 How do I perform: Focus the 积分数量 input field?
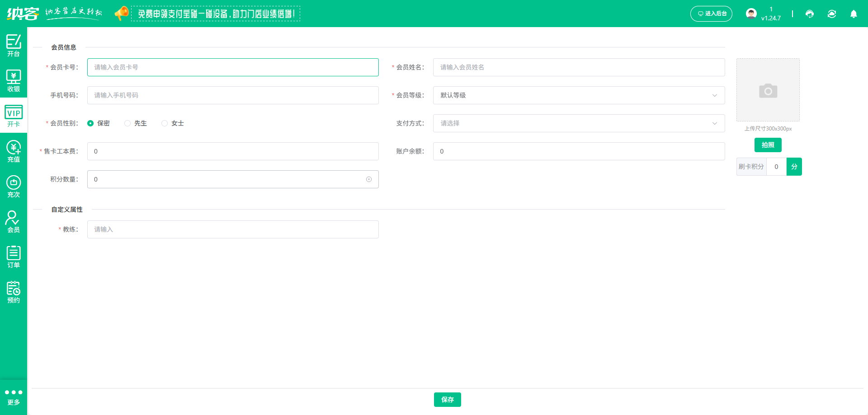coord(233,179)
